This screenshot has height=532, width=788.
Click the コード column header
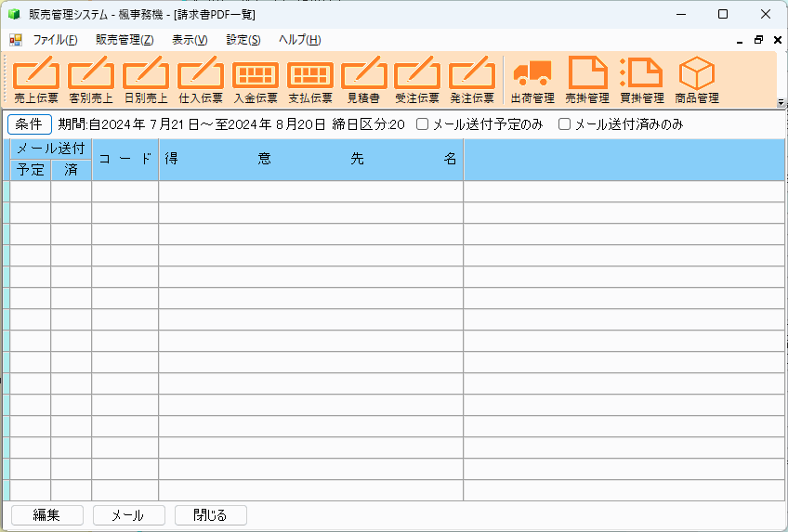(x=125, y=160)
